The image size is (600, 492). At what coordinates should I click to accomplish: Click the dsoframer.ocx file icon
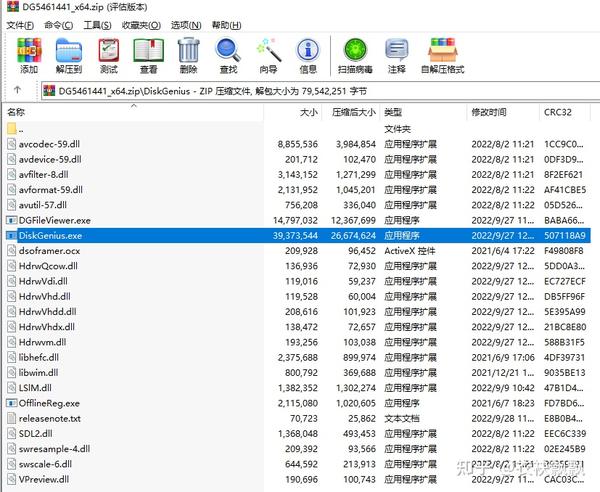tap(12, 251)
